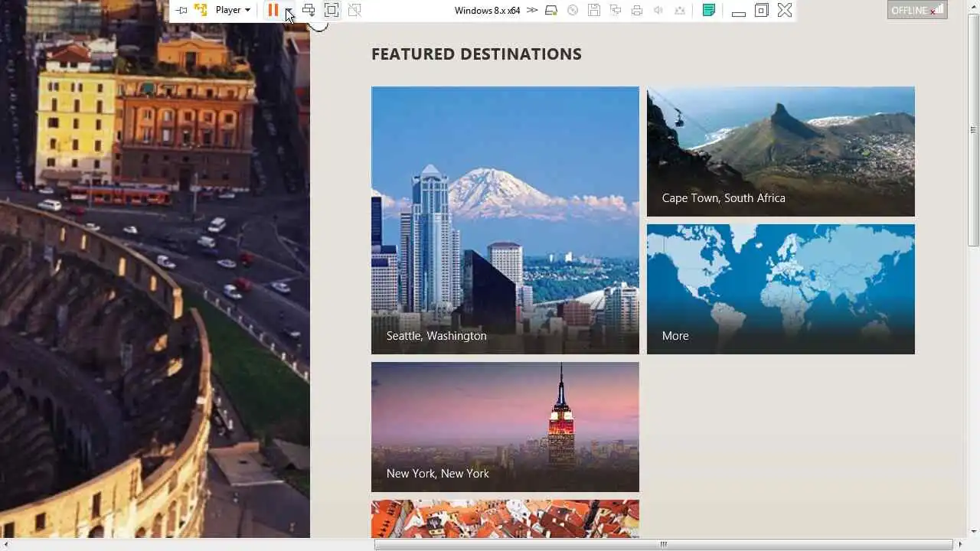This screenshot has height=551, width=980.
Task: Send Ctrl+Alt+Del to the virtual machine
Action: 309,10
